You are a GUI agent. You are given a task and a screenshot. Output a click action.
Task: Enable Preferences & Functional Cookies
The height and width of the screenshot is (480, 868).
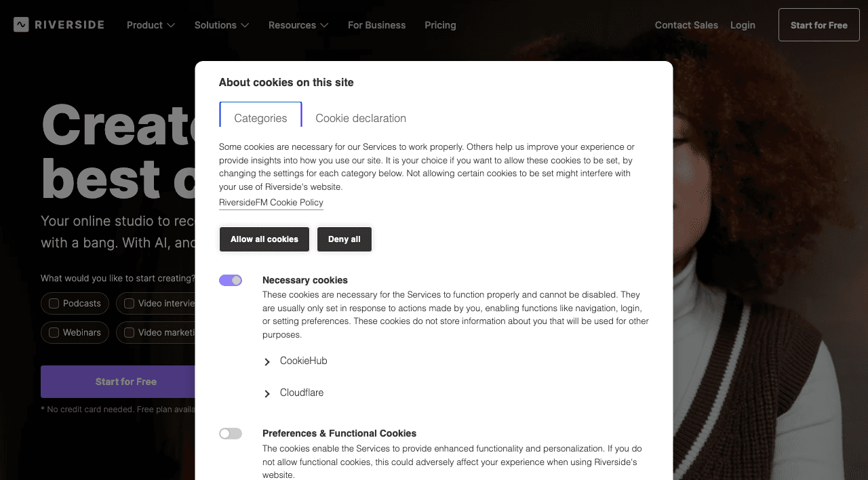point(231,433)
